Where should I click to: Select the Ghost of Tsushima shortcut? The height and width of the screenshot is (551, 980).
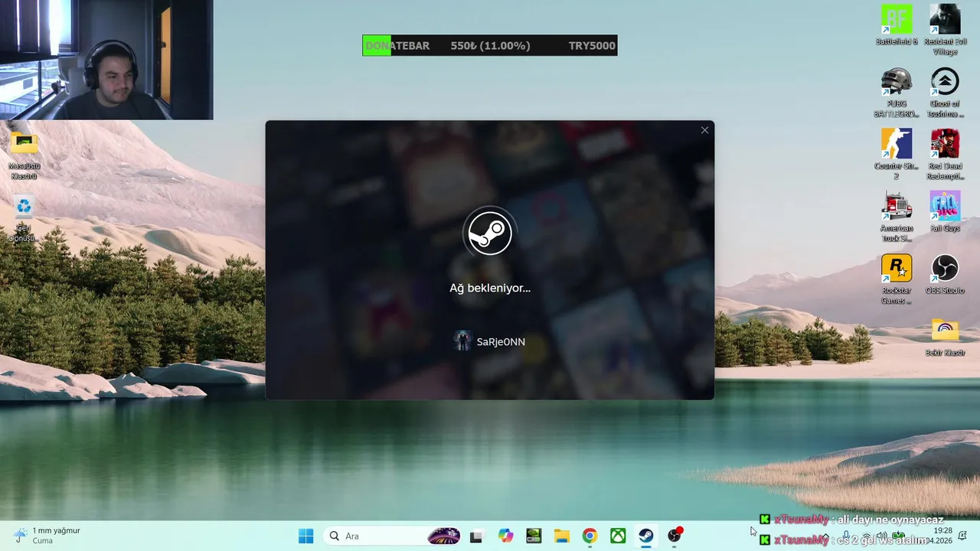pyautogui.click(x=945, y=93)
